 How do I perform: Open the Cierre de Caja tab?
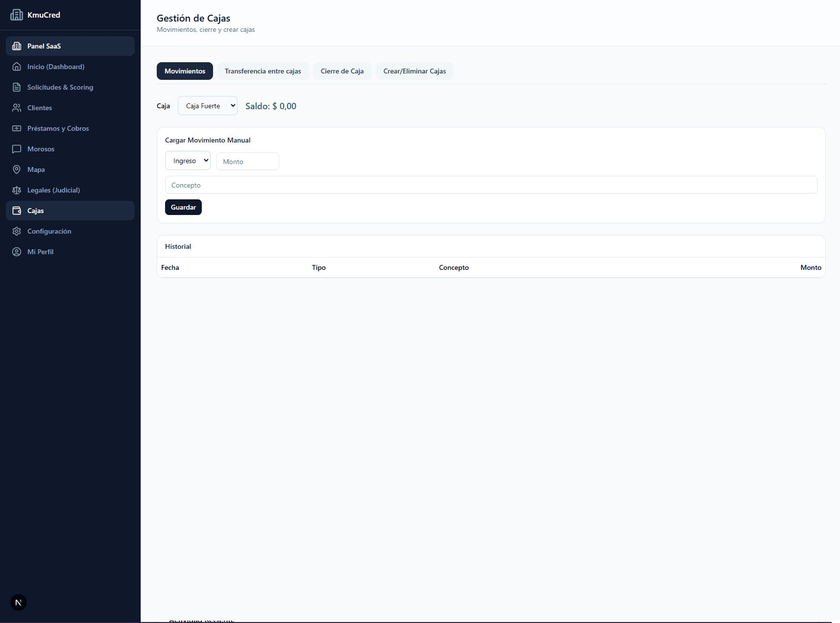click(x=342, y=71)
